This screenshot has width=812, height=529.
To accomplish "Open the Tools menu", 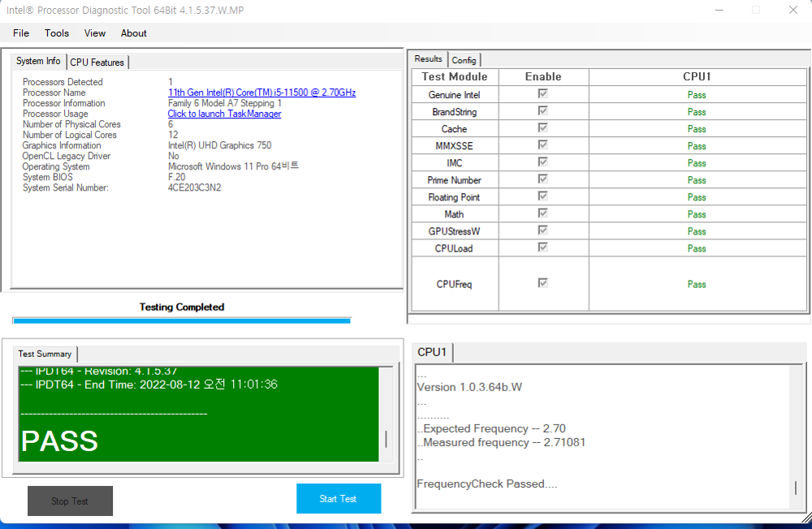I will [x=57, y=33].
